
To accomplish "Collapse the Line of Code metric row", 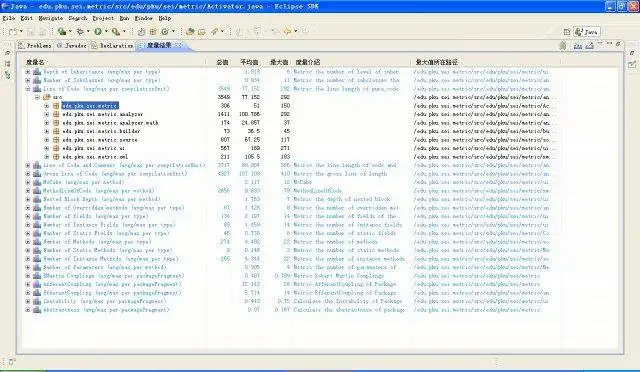I will [28, 89].
